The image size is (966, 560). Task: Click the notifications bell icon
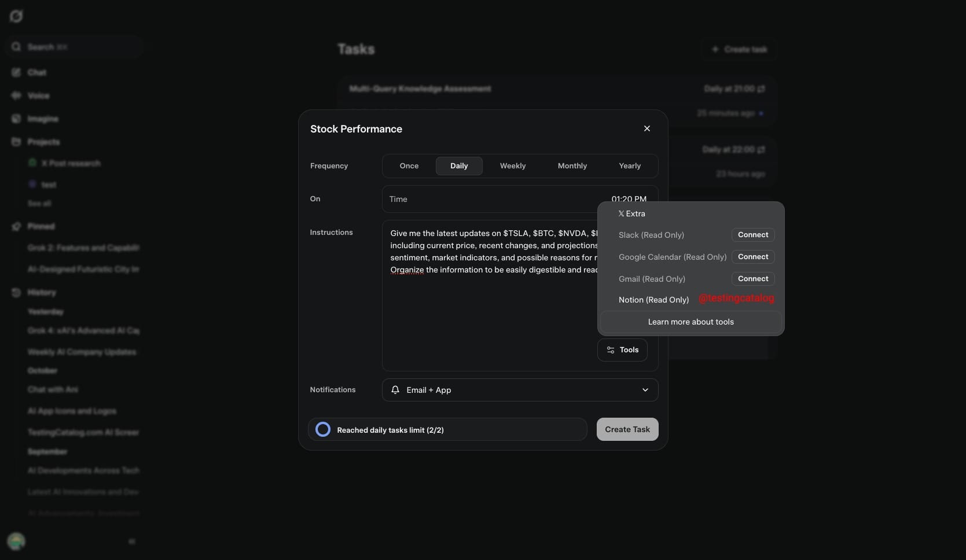click(395, 390)
